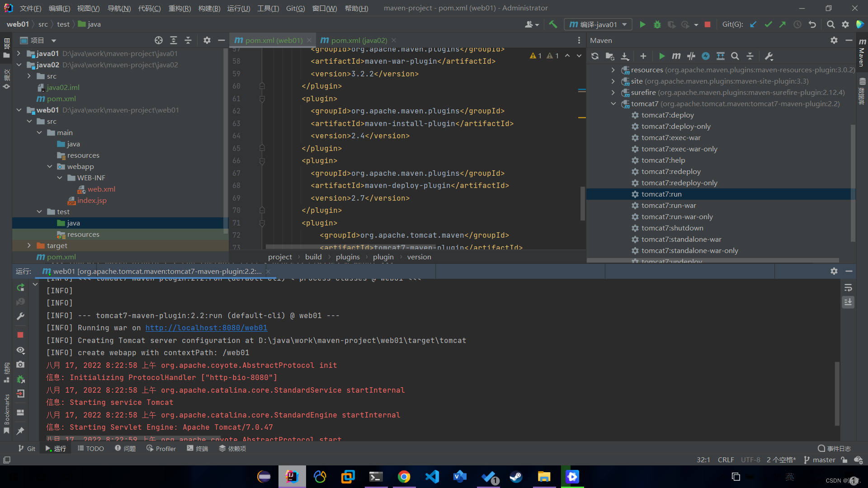
Task: Click the UTF-8 encoding indicator in status bar
Action: [x=750, y=460]
